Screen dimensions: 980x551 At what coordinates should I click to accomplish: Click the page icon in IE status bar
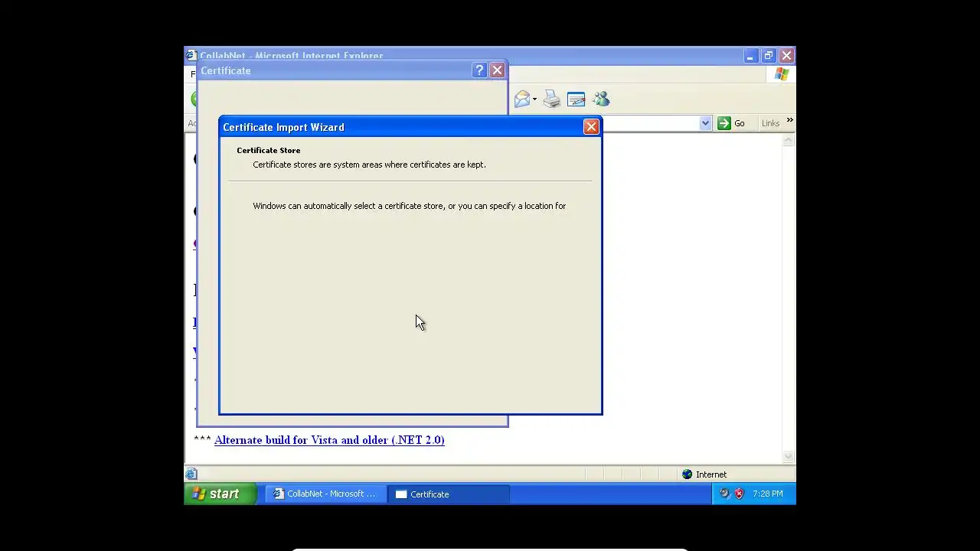191,474
